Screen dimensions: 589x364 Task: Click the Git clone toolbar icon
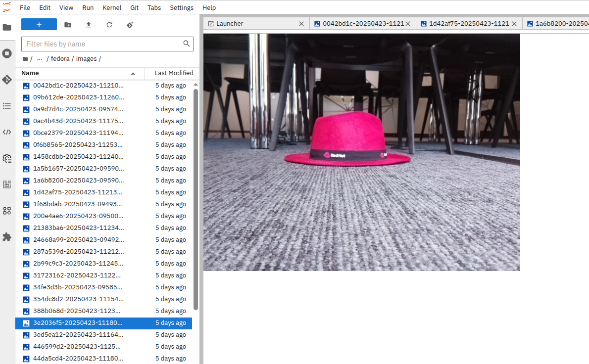[x=130, y=25]
